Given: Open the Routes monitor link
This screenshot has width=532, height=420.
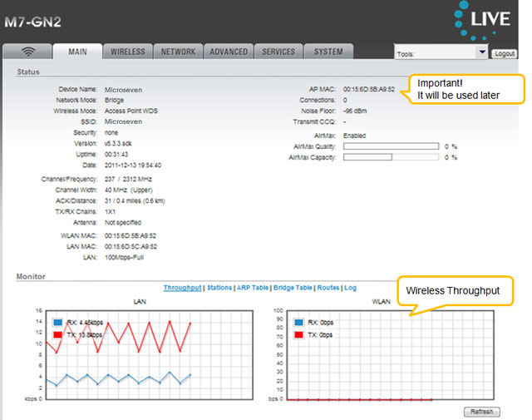Looking at the screenshot, I should [328, 288].
